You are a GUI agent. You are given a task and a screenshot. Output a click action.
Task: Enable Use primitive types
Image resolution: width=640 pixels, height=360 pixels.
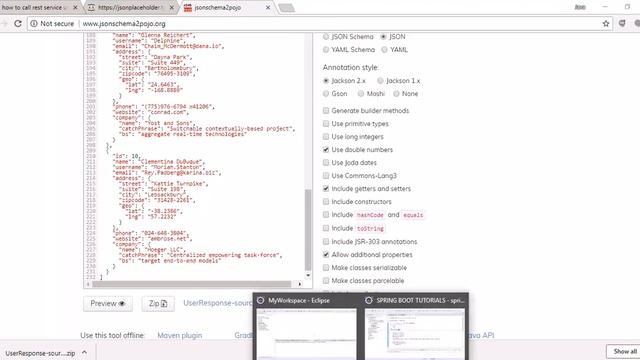point(326,124)
